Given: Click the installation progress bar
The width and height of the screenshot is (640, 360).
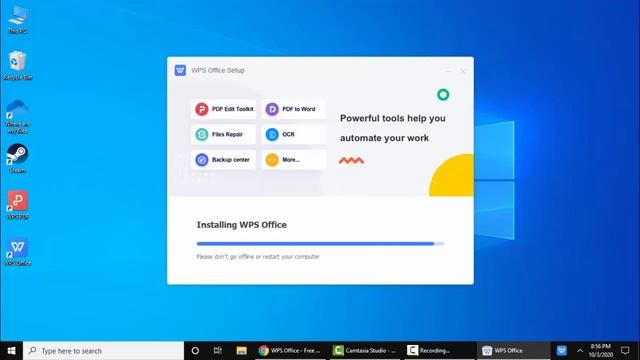Looking at the screenshot, I should coord(320,244).
